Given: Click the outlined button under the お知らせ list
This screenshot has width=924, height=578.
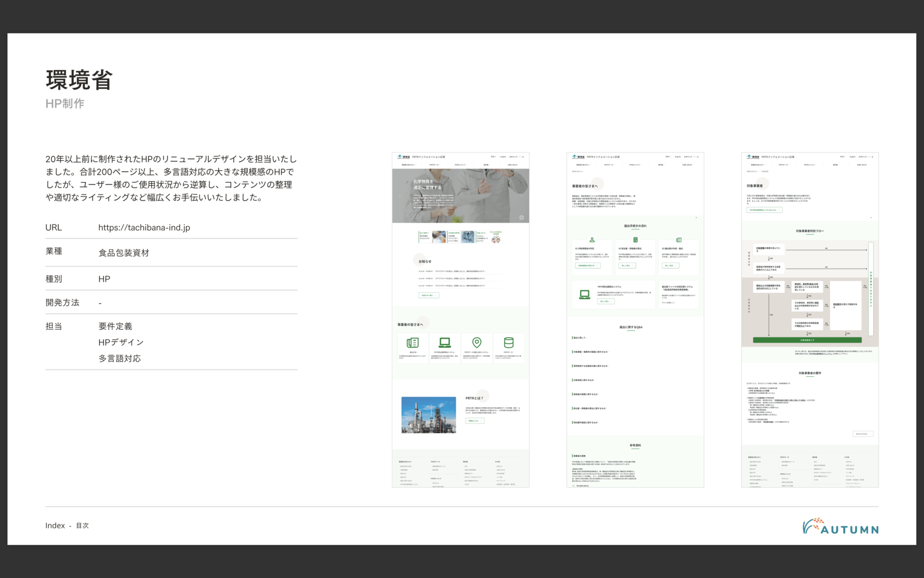Looking at the screenshot, I should [x=428, y=295].
